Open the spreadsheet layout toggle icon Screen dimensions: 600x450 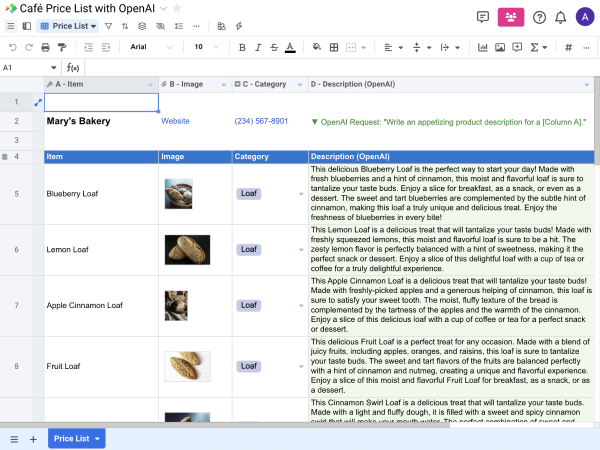tap(221, 26)
